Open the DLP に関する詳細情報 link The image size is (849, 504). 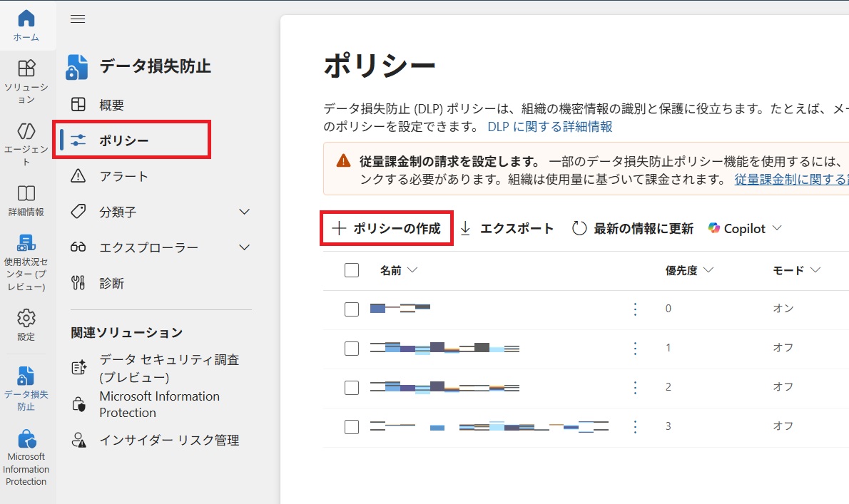point(549,127)
